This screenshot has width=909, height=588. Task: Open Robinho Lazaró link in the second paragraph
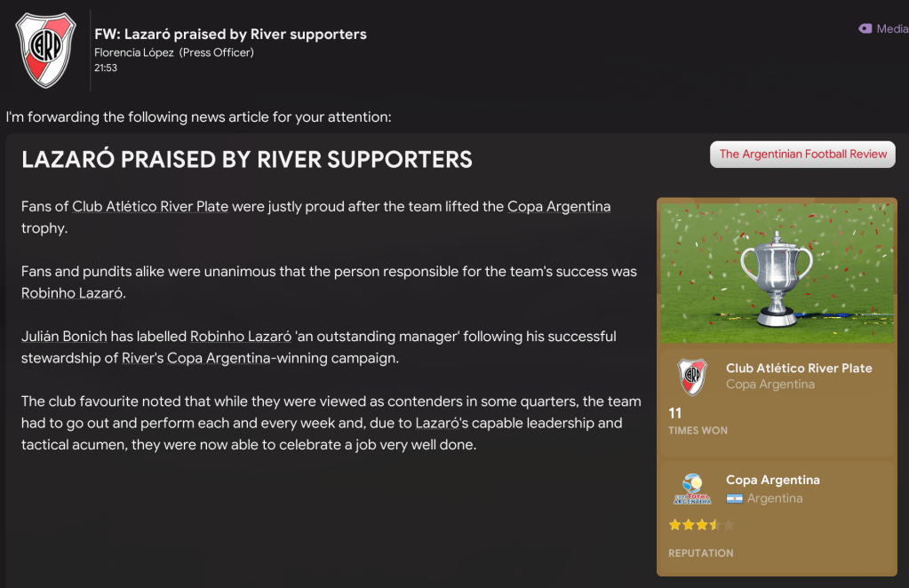click(x=72, y=293)
